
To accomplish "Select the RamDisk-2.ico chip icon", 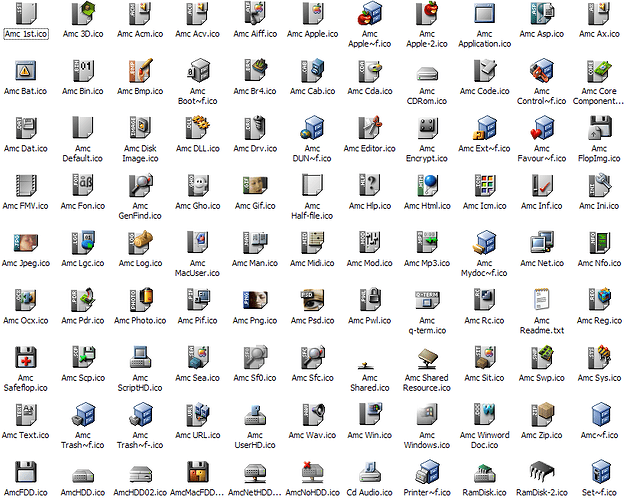I will [x=542, y=473].
